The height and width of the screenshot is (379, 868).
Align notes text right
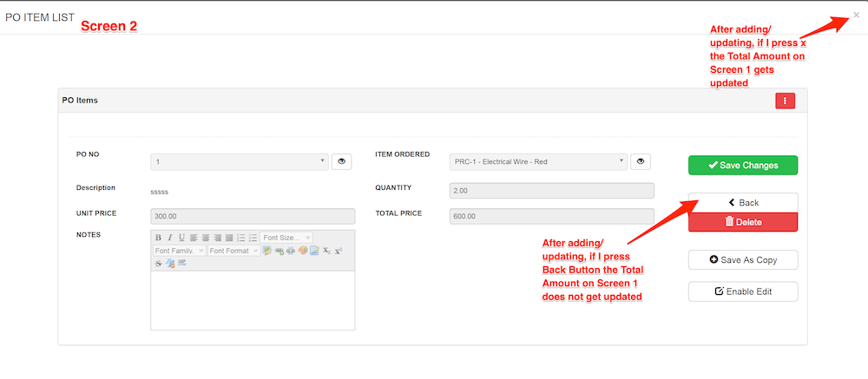218,238
